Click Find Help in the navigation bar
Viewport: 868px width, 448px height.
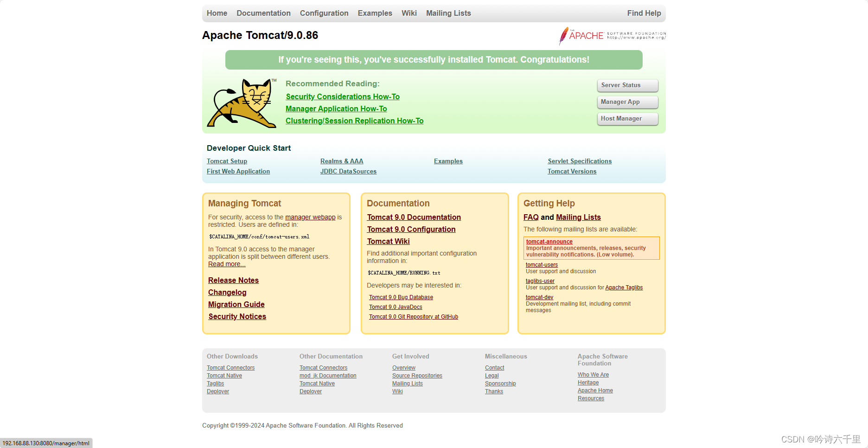pos(644,13)
